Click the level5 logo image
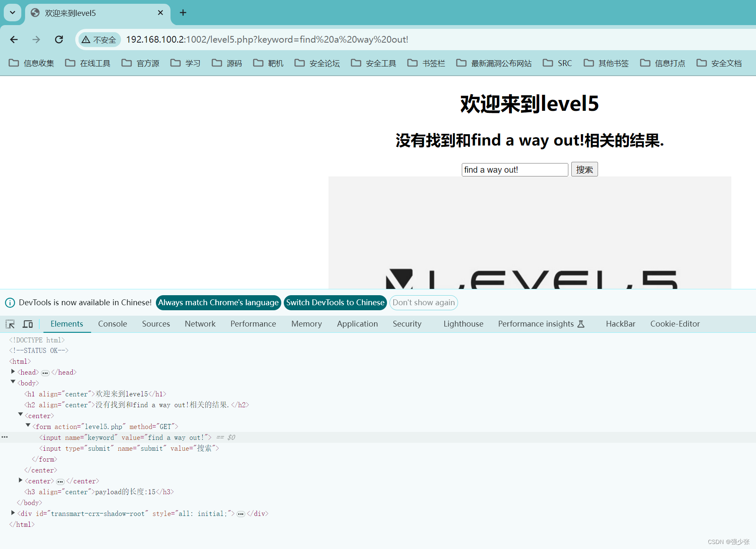 [530, 233]
